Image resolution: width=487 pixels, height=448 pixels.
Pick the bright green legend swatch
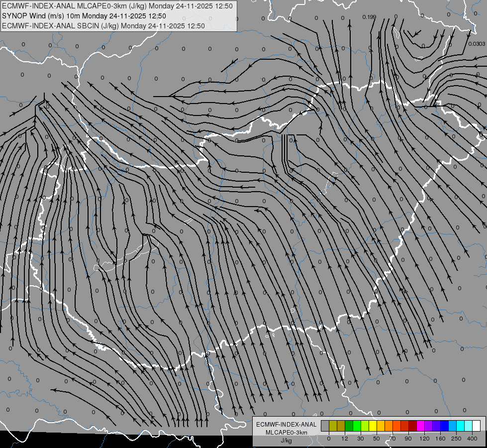coord(357,426)
